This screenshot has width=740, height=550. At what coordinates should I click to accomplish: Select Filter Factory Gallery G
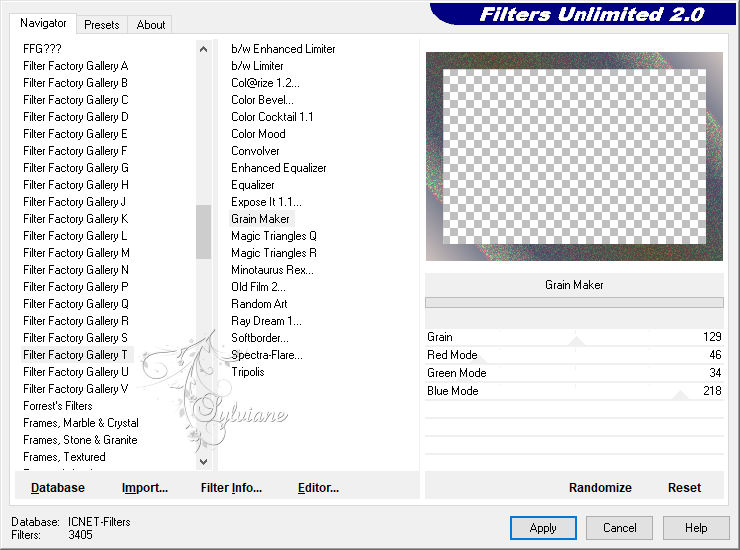[76, 168]
